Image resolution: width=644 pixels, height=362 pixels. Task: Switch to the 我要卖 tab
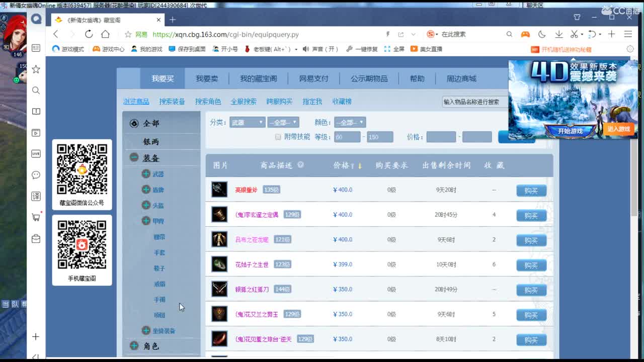207,78
